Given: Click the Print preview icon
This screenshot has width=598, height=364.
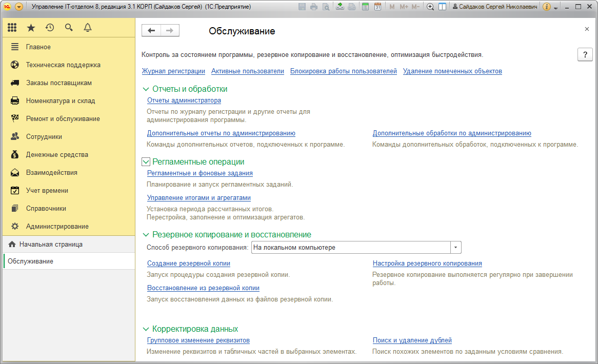Looking at the screenshot, I should (x=326, y=7).
